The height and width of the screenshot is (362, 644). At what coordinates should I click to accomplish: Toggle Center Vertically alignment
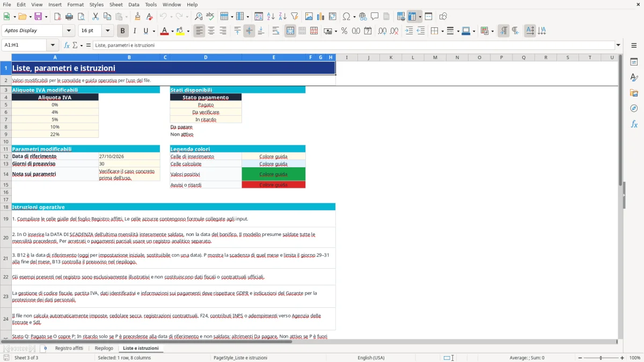[x=249, y=31]
